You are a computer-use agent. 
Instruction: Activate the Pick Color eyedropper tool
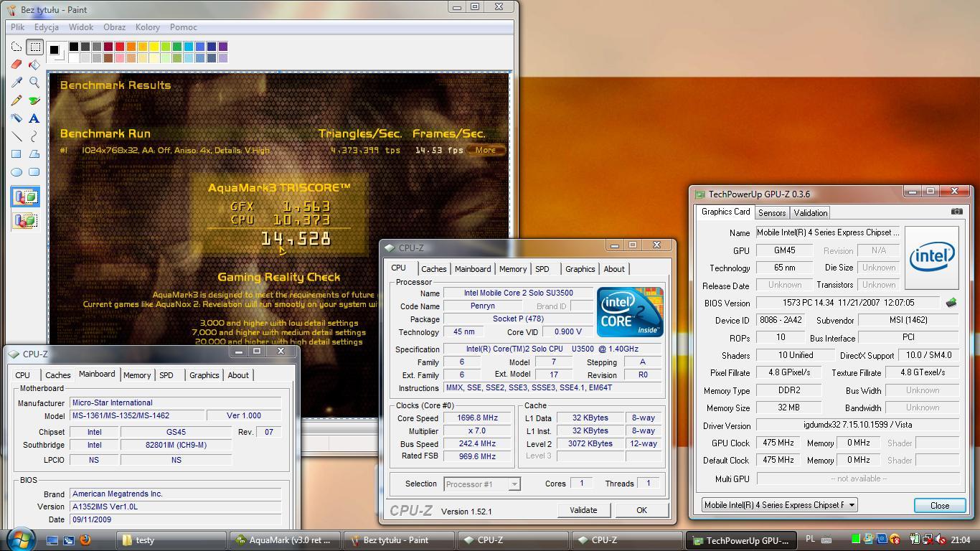click(17, 83)
